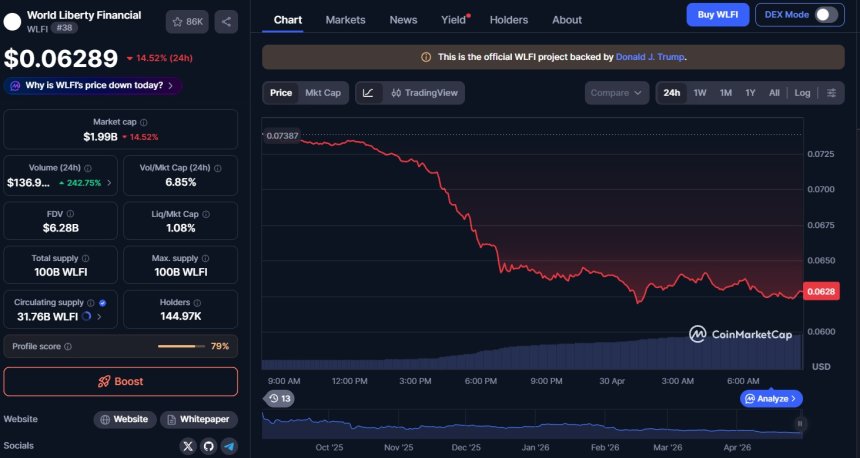Select the 1M time range
860x458 pixels.
tap(725, 93)
